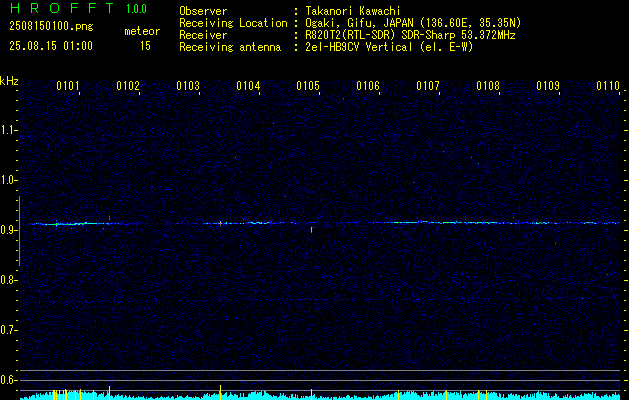Click the 0.8 kHz frequency label
Image resolution: width=629 pixels, height=400 pixels.
point(9,280)
